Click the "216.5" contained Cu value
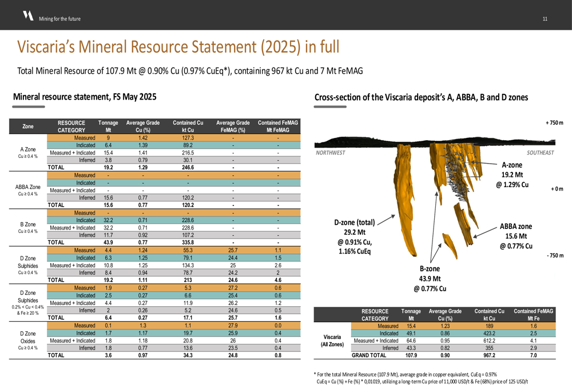572x392 pixels. click(x=188, y=153)
